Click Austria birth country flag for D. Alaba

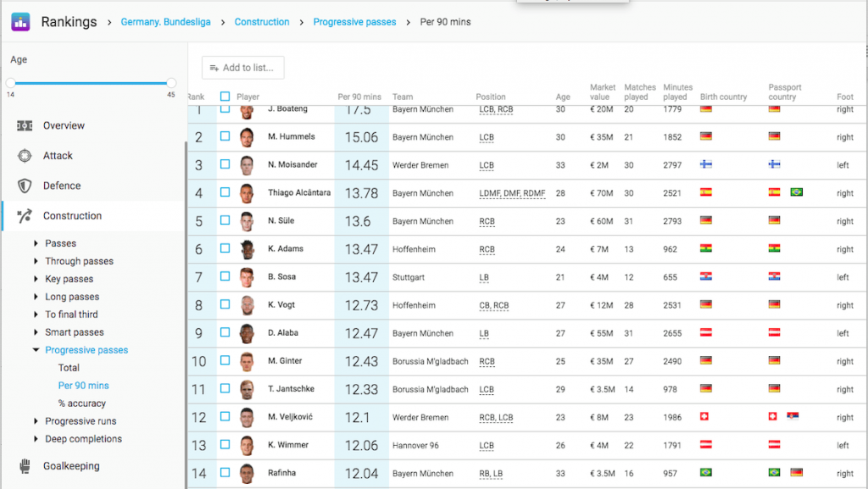point(706,332)
